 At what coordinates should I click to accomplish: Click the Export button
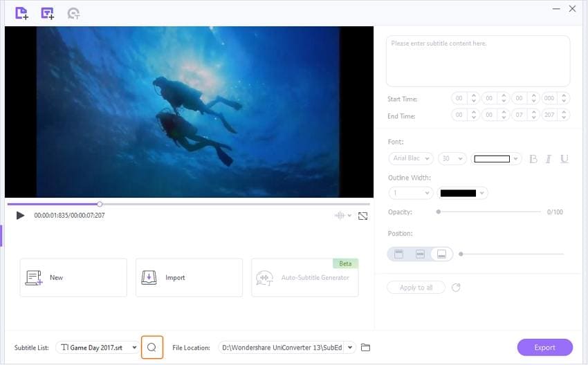[x=545, y=348]
